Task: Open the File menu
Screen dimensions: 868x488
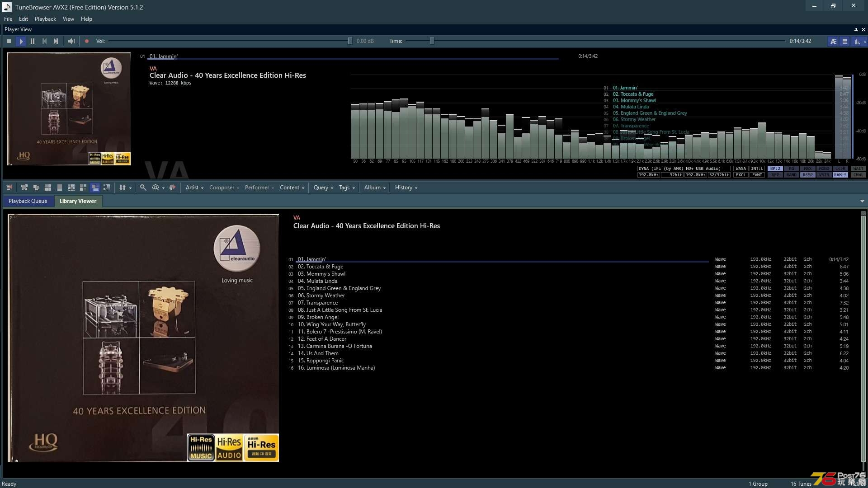Action: 8,19
